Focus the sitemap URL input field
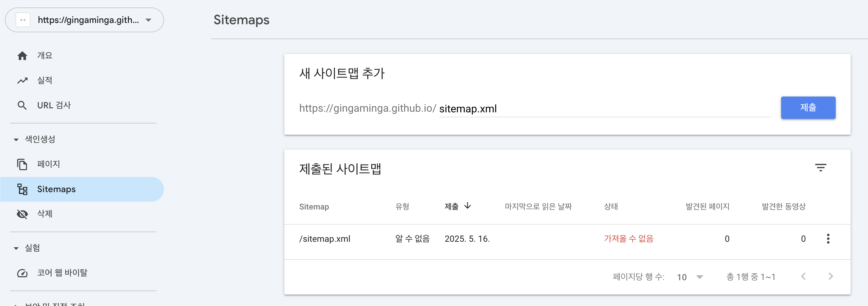868x306 pixels. click(605, 109)
